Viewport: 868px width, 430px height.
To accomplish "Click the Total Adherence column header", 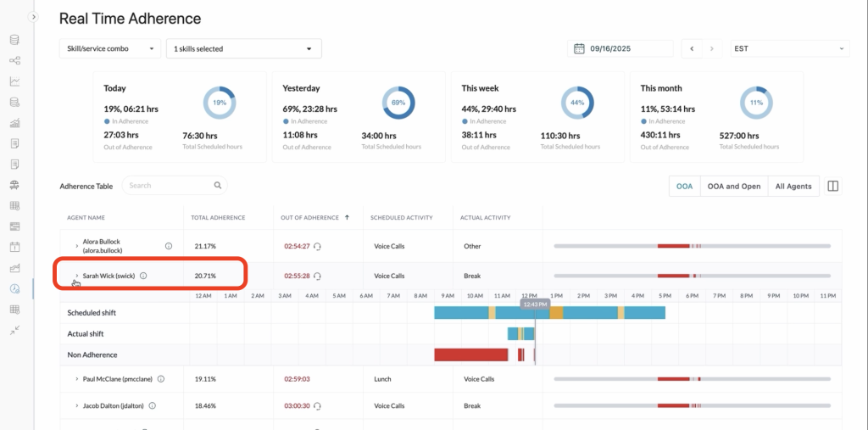I will coord(218,218).
